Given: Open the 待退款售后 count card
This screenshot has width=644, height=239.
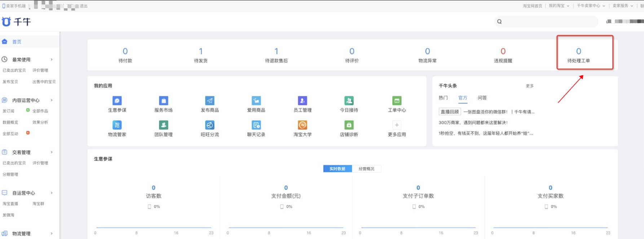Looking at the screenshot, I should [x=276, y=55].
